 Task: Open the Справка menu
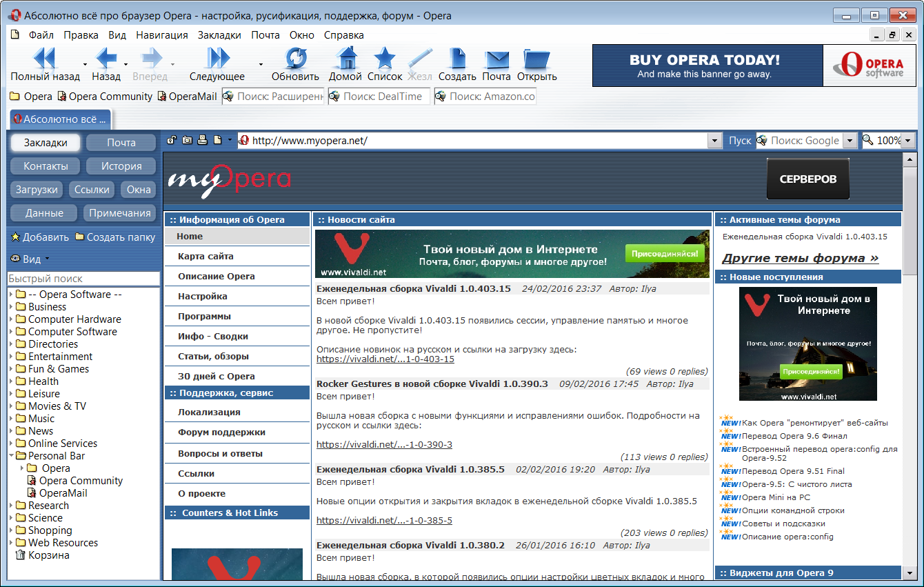343,35
